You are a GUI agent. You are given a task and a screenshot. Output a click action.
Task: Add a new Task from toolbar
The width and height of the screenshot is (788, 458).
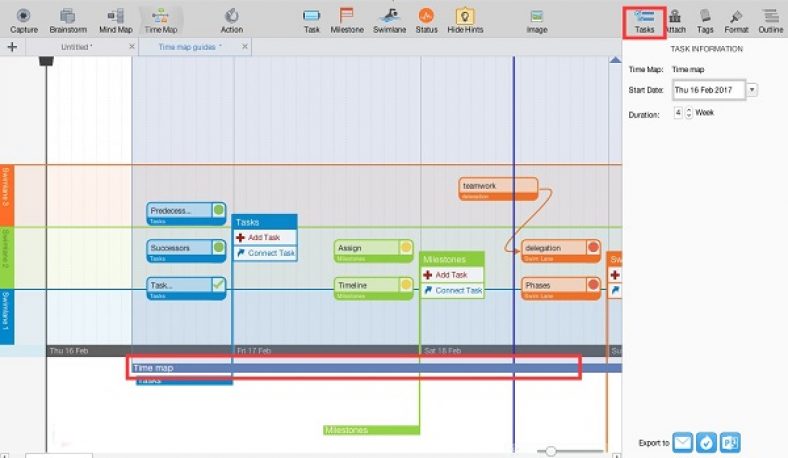click(x=312, y=21)
